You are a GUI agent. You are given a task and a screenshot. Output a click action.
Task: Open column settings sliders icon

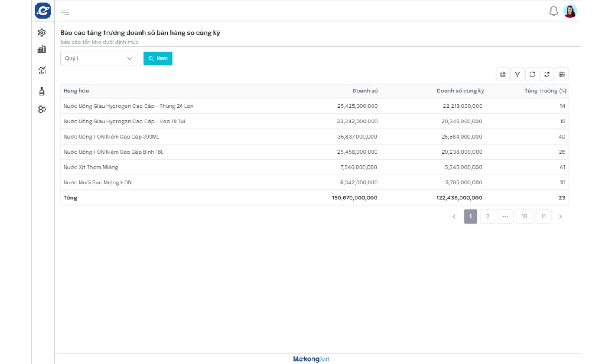point(562,74)
